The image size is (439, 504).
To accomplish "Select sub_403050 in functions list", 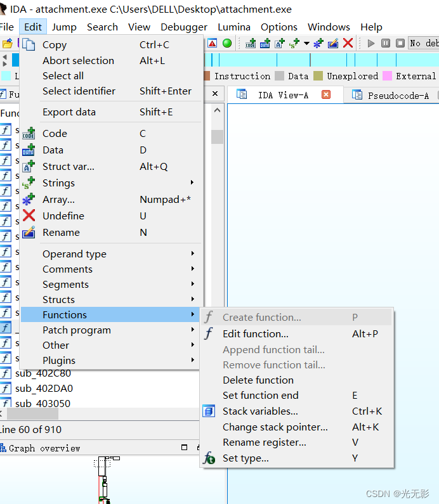I will click(x=43, y=403).
